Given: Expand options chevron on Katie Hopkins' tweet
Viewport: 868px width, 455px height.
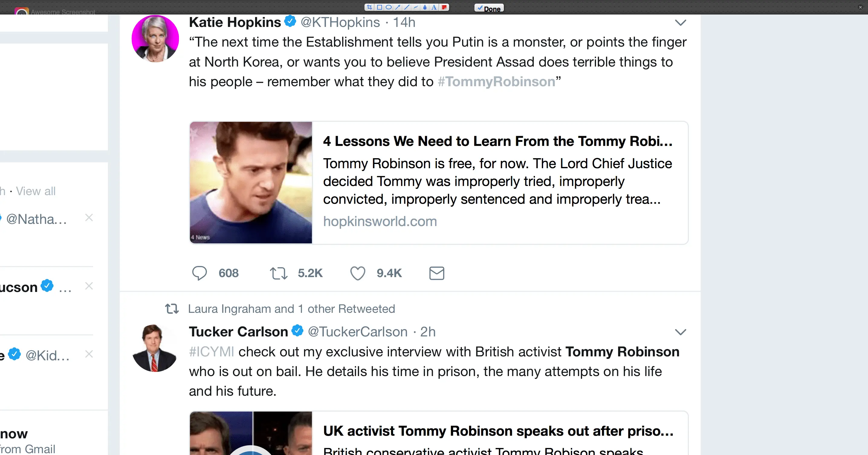Looking at the screenshot, I should [x=680, y=23].
